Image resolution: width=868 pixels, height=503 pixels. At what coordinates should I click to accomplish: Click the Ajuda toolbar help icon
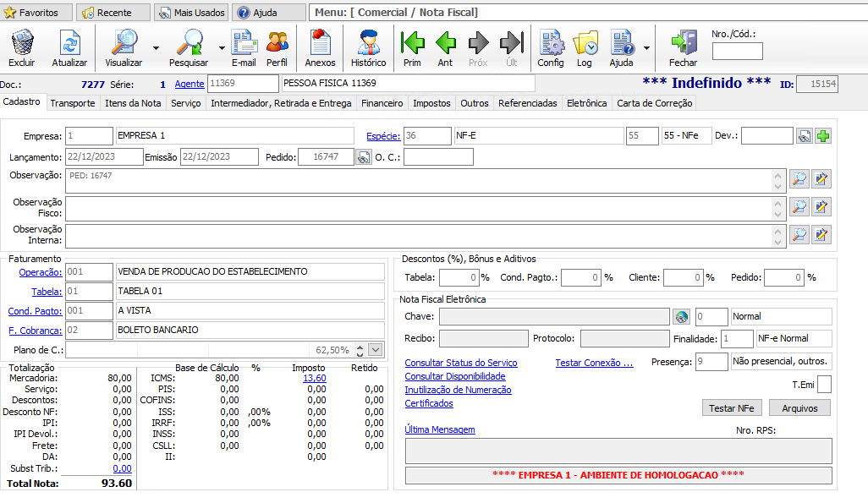[622, 42]
